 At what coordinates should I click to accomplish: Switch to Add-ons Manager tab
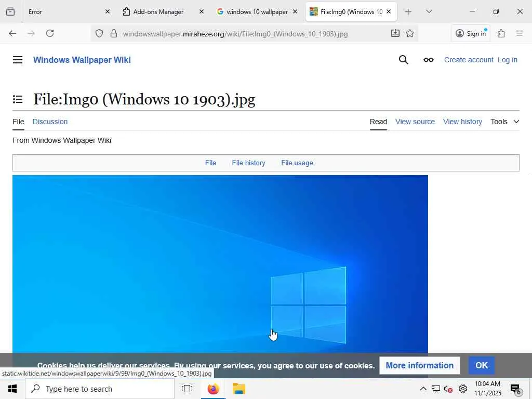[x=158, y=12]
